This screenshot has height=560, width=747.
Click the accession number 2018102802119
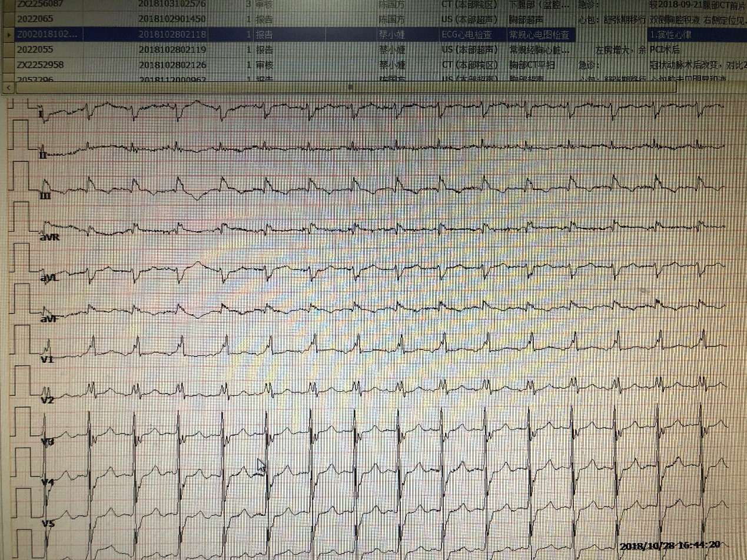click(172, 50)
